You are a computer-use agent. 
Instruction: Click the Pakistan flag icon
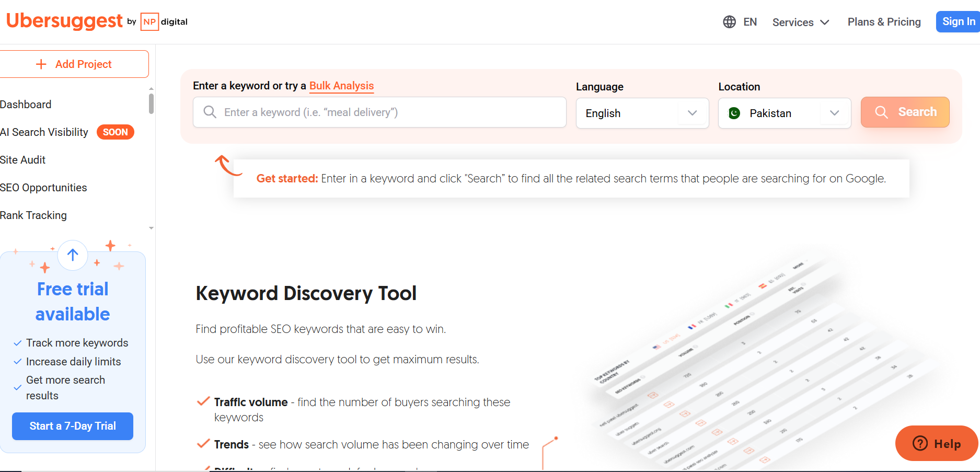coord(734,113)
